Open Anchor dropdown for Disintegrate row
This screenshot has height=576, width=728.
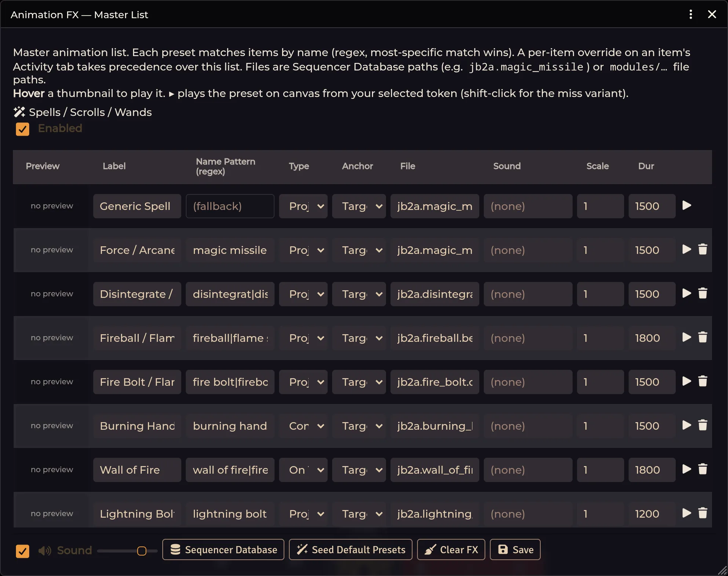359,294
